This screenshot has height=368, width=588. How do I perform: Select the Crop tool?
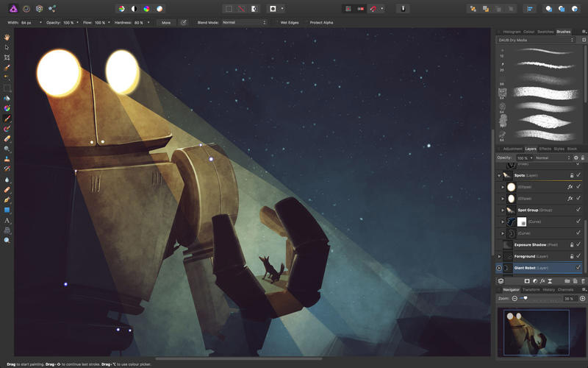7,57
